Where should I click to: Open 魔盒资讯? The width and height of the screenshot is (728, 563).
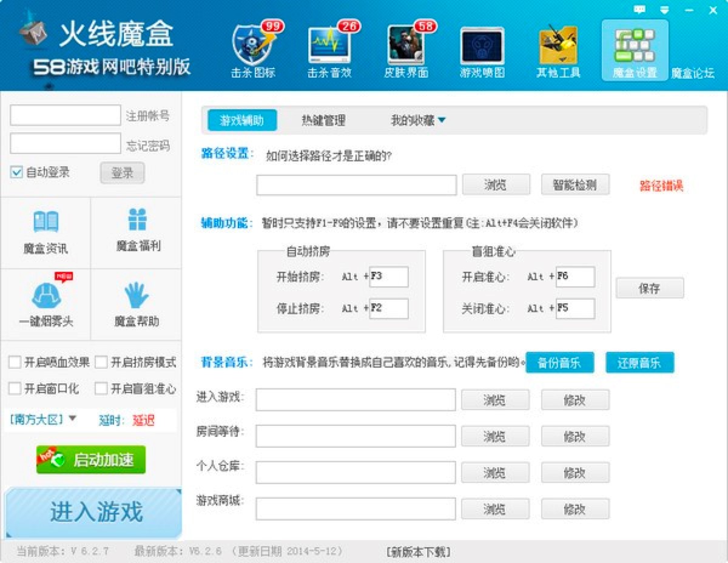(x=45, y=231)
